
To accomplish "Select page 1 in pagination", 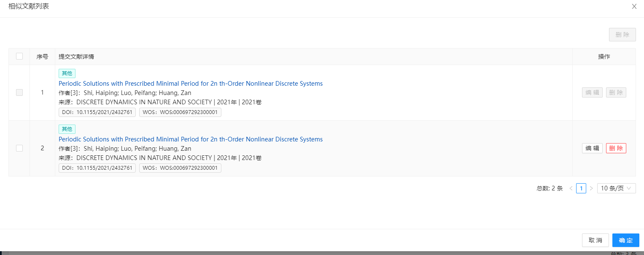I will point(581,188).
